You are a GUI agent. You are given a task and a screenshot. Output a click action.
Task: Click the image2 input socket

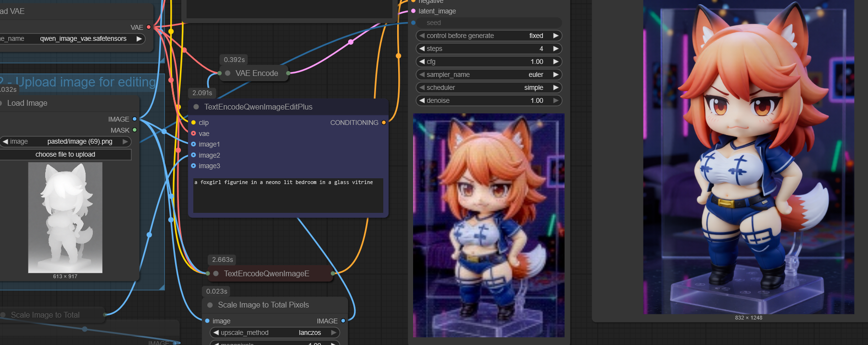tap(193, 155)
